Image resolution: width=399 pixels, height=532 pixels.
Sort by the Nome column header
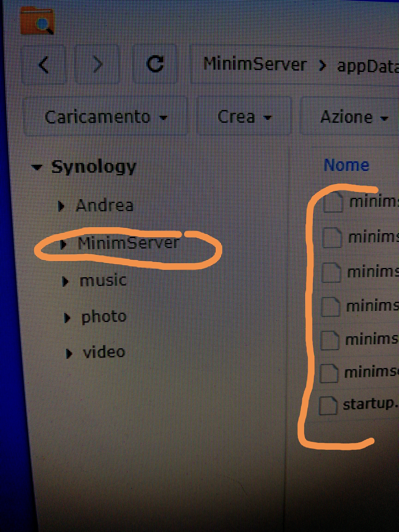click(346, 165)
